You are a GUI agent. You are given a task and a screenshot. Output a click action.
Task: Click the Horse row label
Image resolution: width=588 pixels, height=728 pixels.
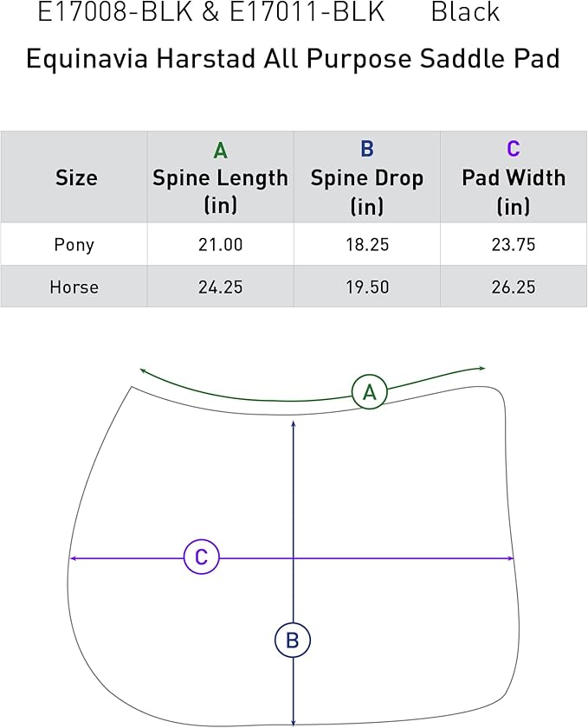coord(74,287)
